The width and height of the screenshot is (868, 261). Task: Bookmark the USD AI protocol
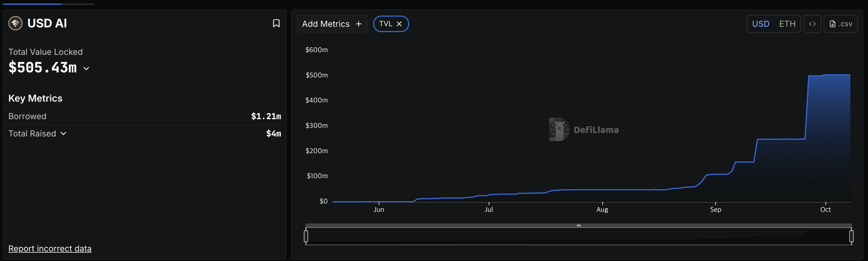point(276,23)
